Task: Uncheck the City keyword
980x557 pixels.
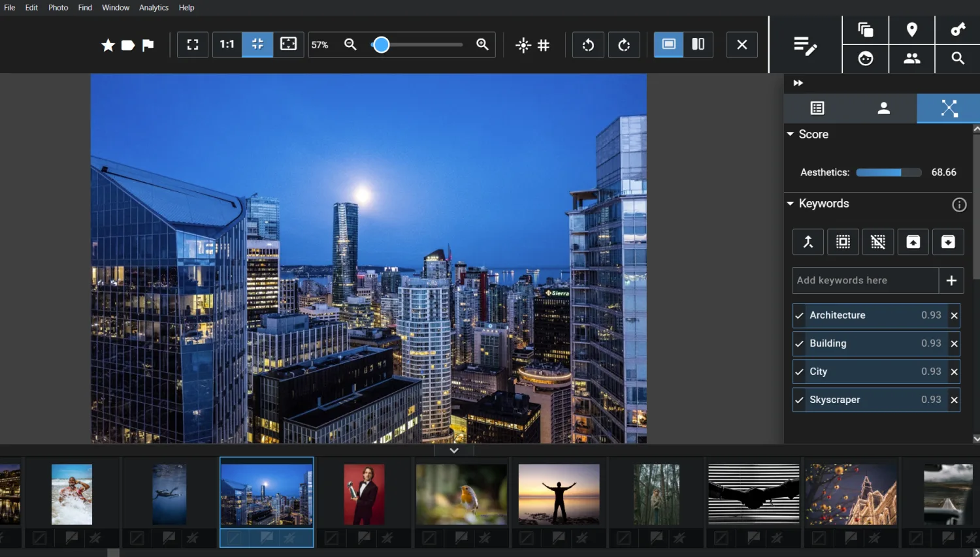Action: (x=800, y=372)
